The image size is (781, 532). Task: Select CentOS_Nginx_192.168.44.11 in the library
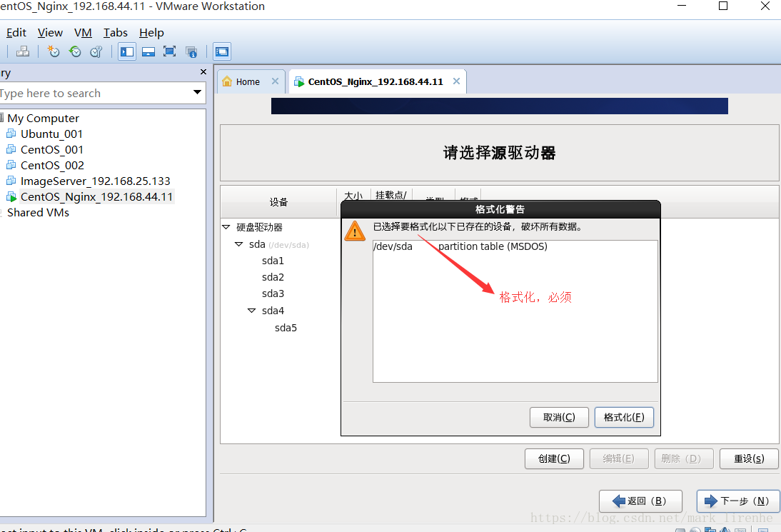click(96, 197)
